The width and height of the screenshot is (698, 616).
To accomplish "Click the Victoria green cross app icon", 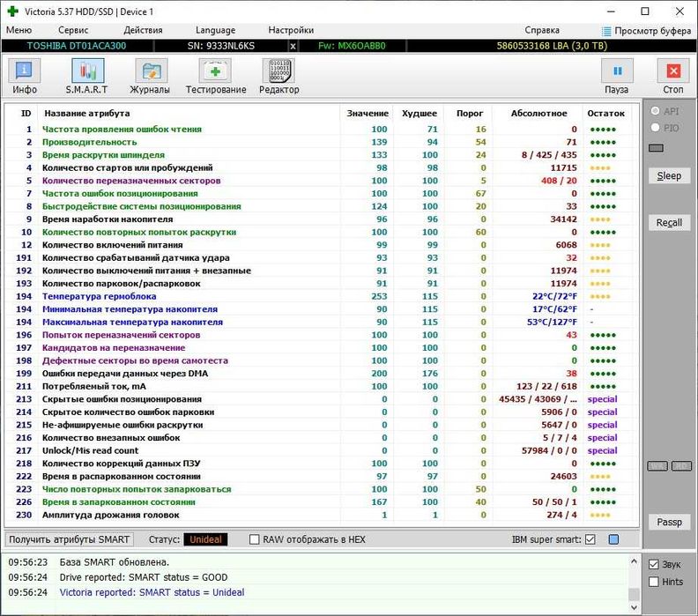I will pyautogui.click(x=12, y=11).
